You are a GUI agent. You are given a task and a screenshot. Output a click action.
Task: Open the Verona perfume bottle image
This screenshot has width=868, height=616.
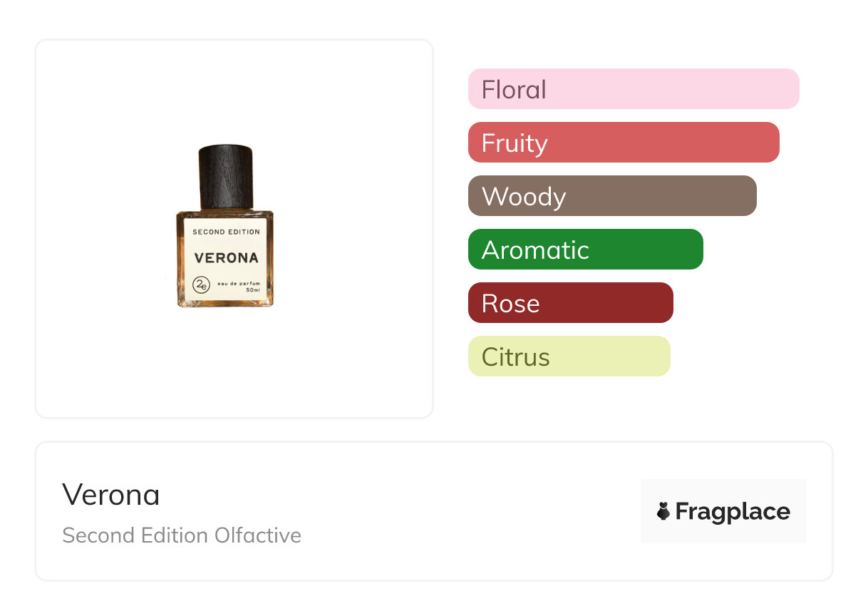pyautogui.click(x=225, y=227)
